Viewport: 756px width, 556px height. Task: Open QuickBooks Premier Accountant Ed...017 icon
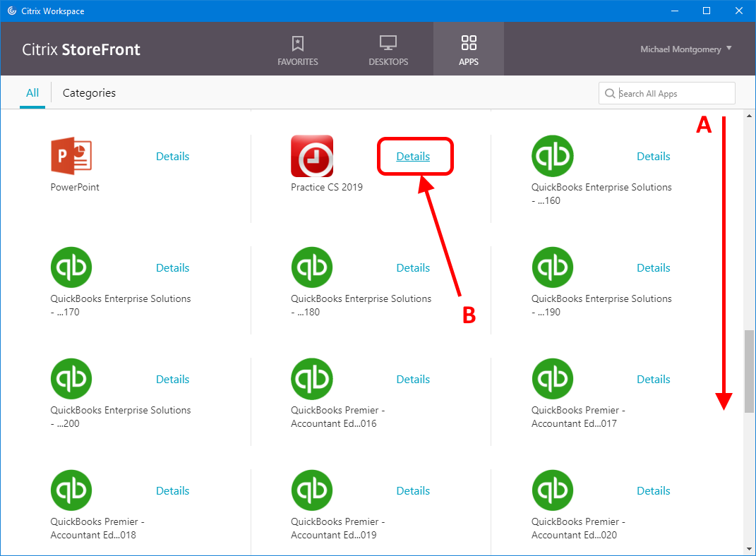point(553,379)
